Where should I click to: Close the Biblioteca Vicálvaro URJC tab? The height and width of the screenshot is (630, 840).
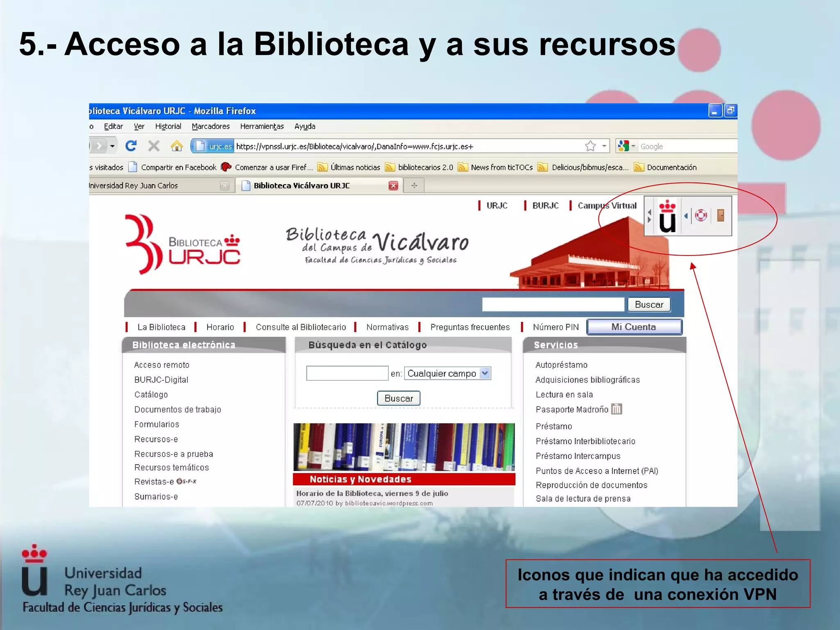click(393, 186)
